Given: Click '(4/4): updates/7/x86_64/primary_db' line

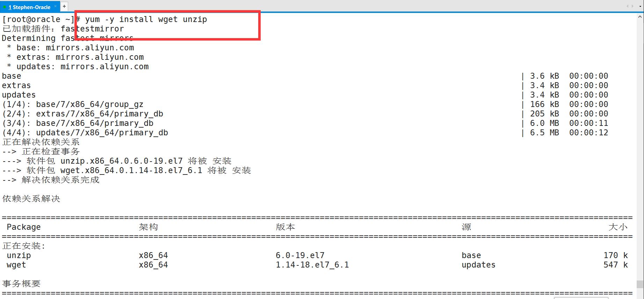Looking at the screenshot, I should [x=85, y=133].
